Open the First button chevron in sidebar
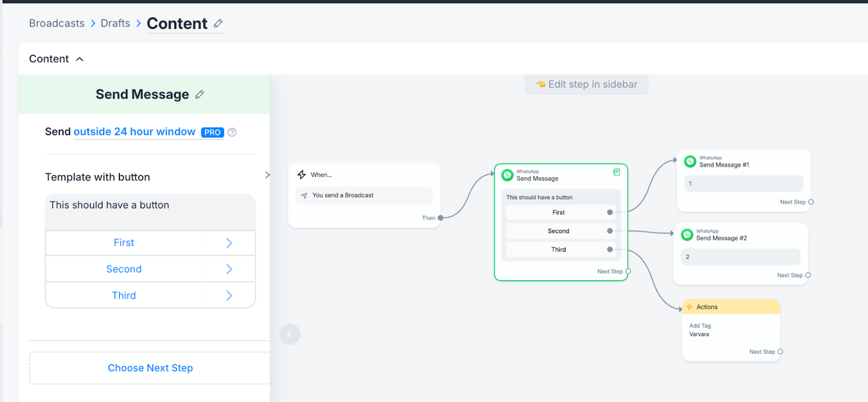Screen dimensions: 868x402 229,243
